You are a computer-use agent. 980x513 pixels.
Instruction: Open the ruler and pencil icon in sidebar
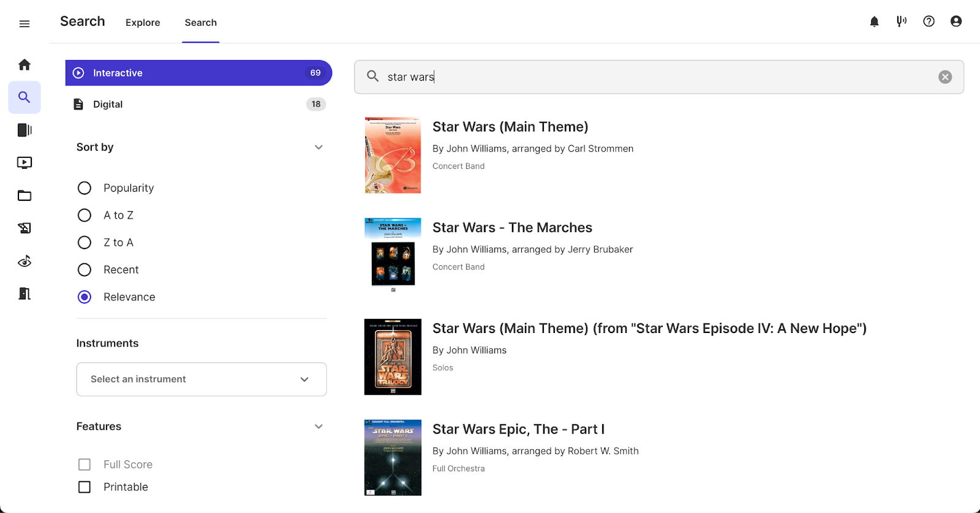point(24,228)
